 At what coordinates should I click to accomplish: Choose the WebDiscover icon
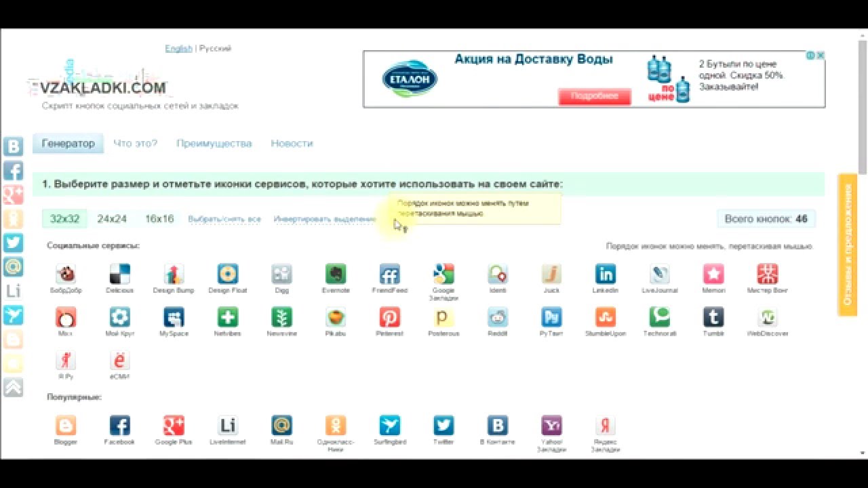point(768,317)
